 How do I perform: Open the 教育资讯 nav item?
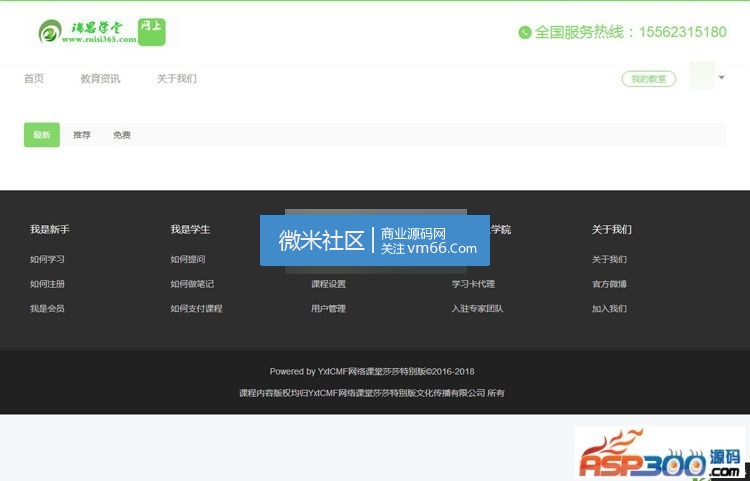100,78
